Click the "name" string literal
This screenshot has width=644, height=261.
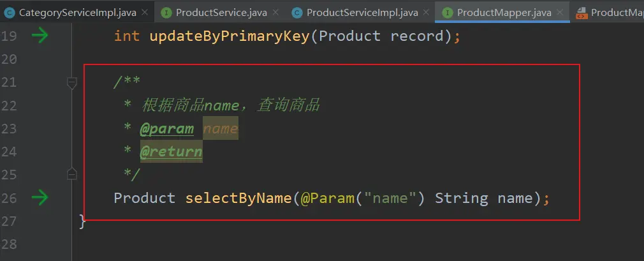(390, 198)
